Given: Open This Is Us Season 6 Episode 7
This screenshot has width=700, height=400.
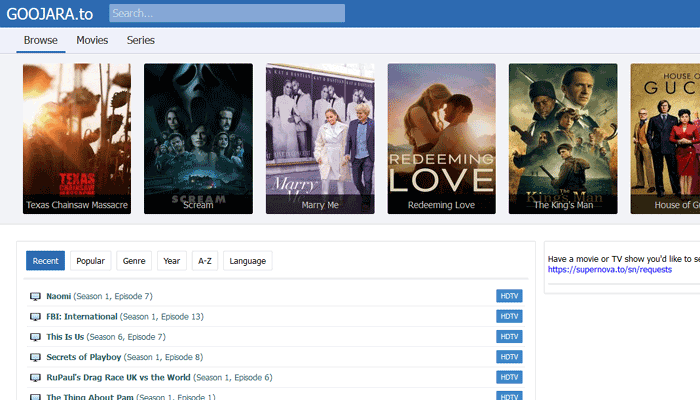Looking at the screenshot, I should (106, 337).
